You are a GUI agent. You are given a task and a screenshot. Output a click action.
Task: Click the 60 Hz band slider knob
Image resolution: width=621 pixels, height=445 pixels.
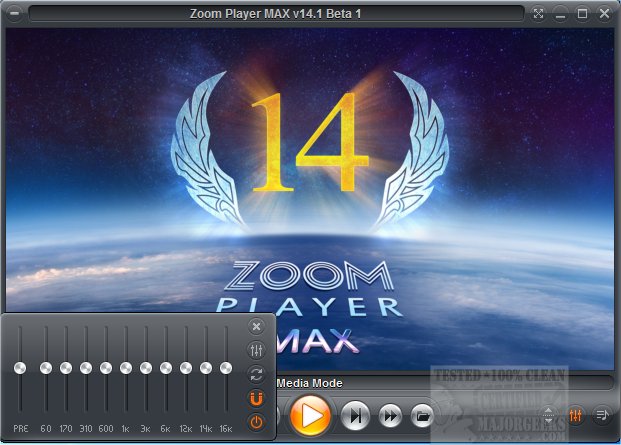[46, 368]
